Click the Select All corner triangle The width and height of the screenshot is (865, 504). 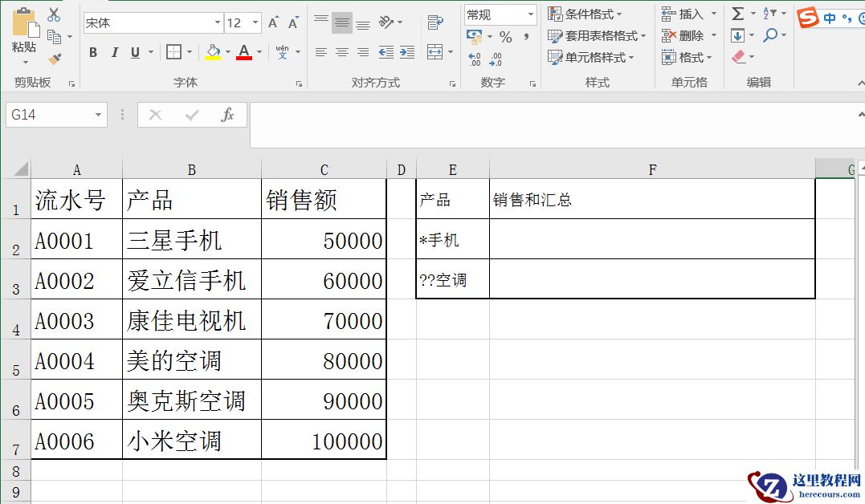(20, 169)
